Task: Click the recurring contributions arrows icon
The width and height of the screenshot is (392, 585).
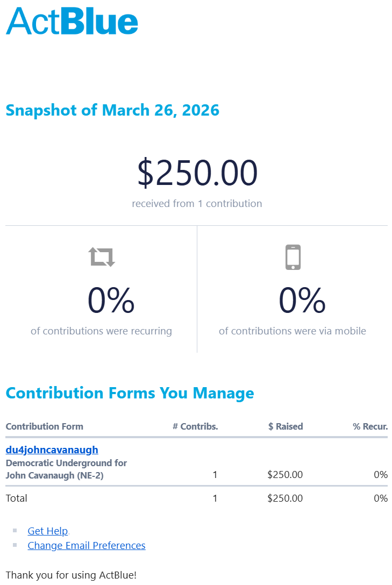Action: [102, 257]
